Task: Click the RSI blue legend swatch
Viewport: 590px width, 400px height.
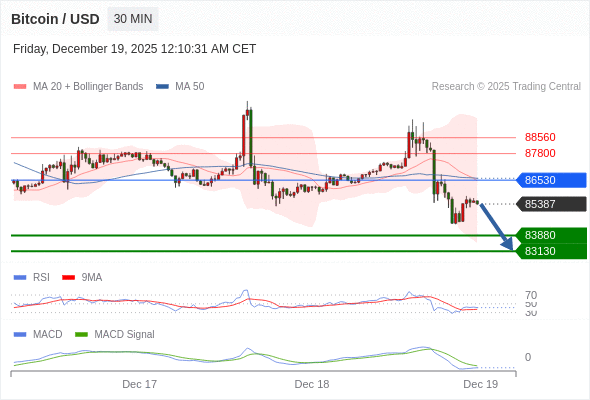Action: pos(20,278)
